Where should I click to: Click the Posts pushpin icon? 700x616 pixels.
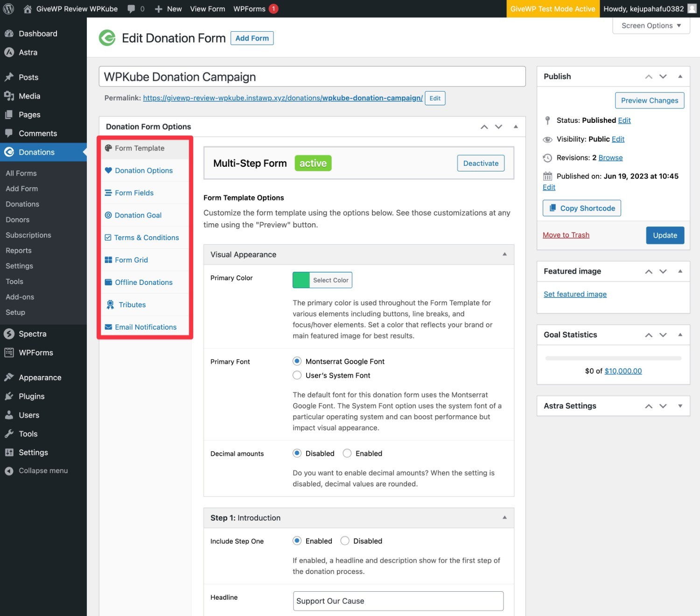(9, 77)
